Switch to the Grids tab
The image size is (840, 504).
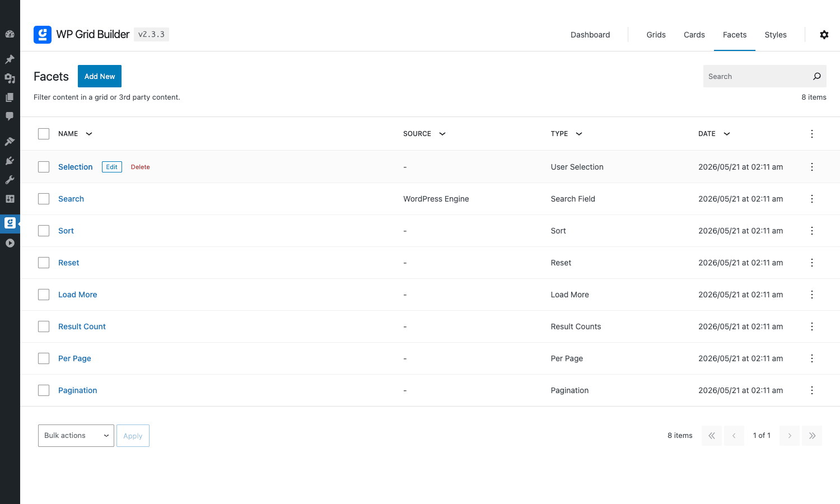pos(656,35)
